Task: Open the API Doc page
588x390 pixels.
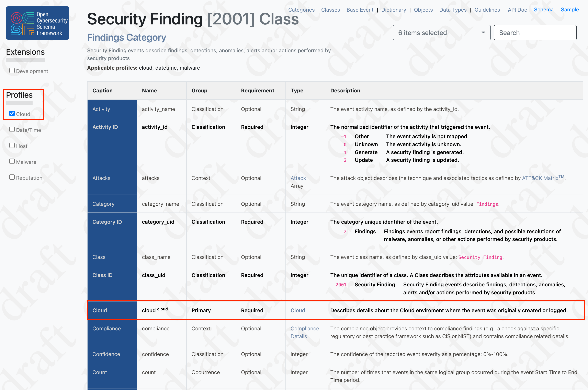Action: point(517,10)
